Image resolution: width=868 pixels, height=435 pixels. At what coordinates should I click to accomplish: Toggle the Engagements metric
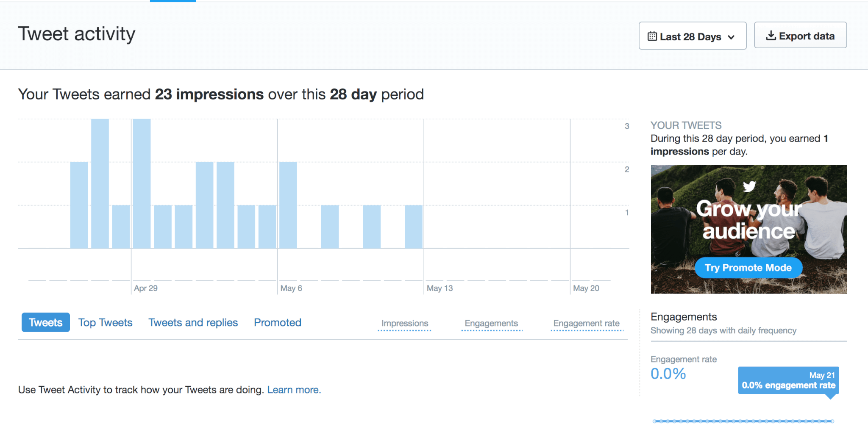tap(492, 323)
